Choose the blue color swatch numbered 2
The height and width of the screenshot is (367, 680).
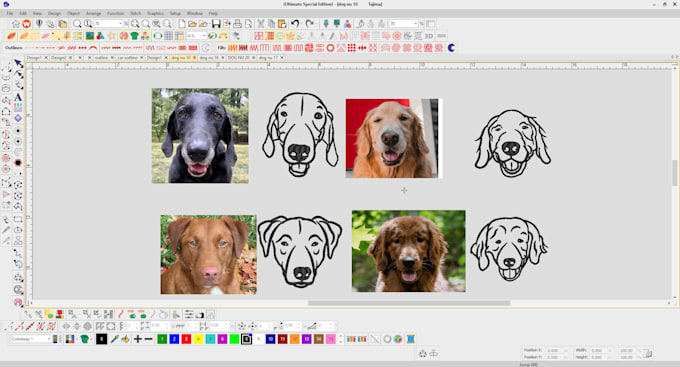coord(174,339)
